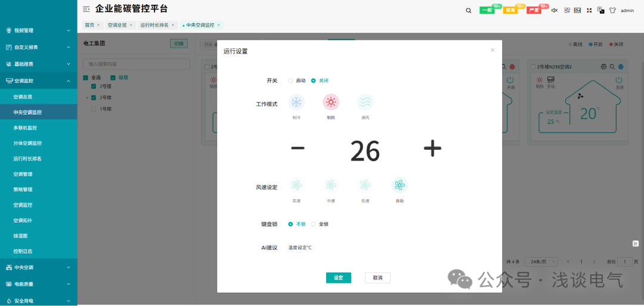
Task: Click settings hexagon icon on N218空调2 card
Action: [x=603, y=67]
